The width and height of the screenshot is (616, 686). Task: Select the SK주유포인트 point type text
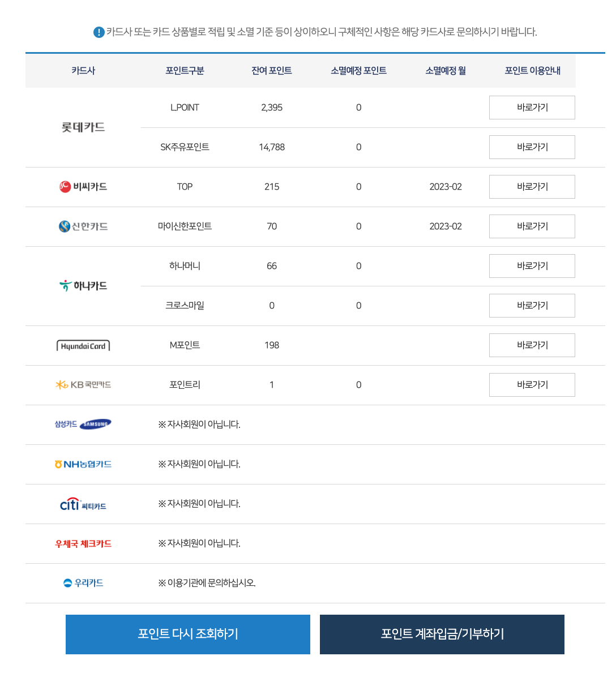click(185, 147)
